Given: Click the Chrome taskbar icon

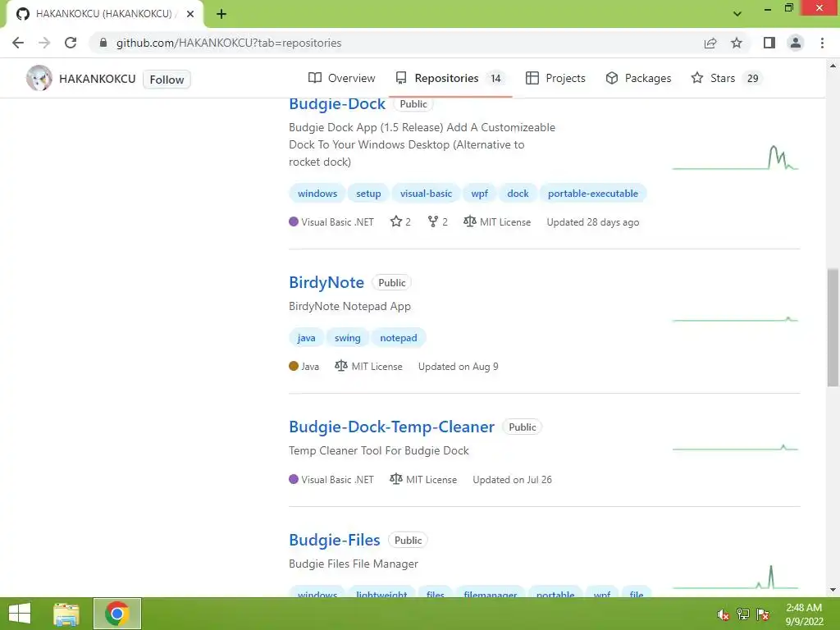Looking at the screenshot, I should (x=117, y=614).
